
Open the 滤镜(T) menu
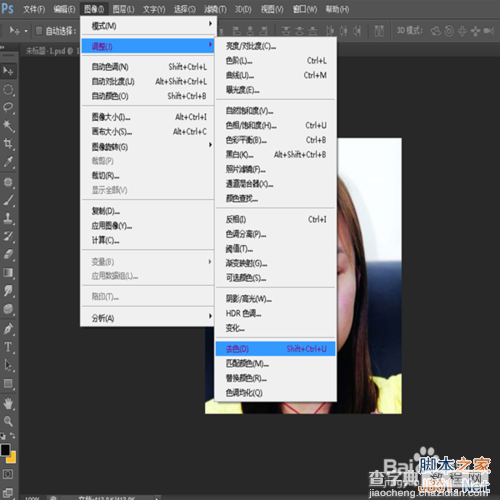[x=215, y=9]
